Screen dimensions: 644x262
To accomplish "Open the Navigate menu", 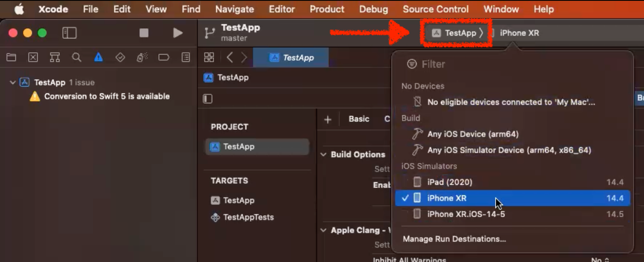I will pyautogui.click(x=234, y=9).
